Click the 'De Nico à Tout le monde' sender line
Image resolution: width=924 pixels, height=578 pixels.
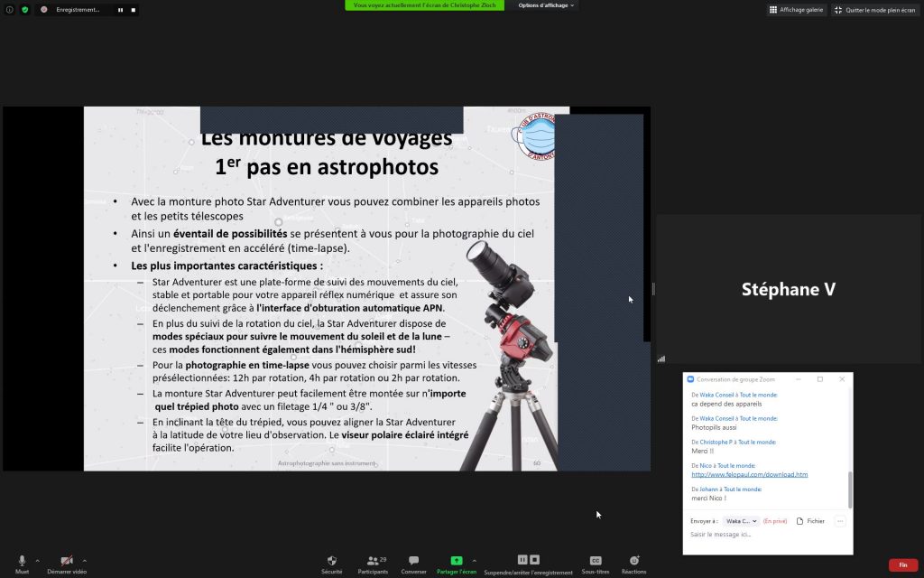pos(723,465)
